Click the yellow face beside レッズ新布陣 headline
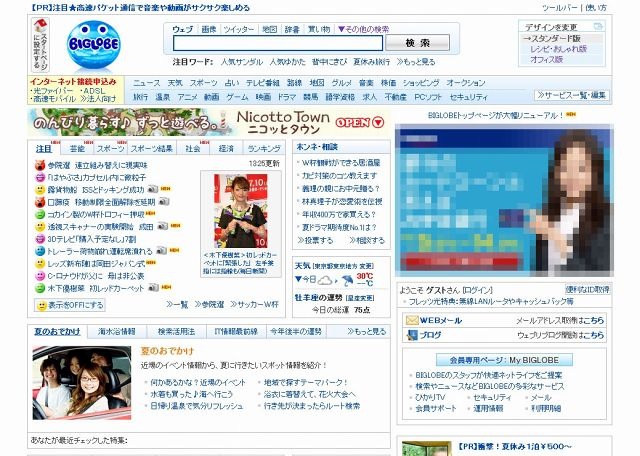This screenshot has width=640, height=456. tap(40, 264)
